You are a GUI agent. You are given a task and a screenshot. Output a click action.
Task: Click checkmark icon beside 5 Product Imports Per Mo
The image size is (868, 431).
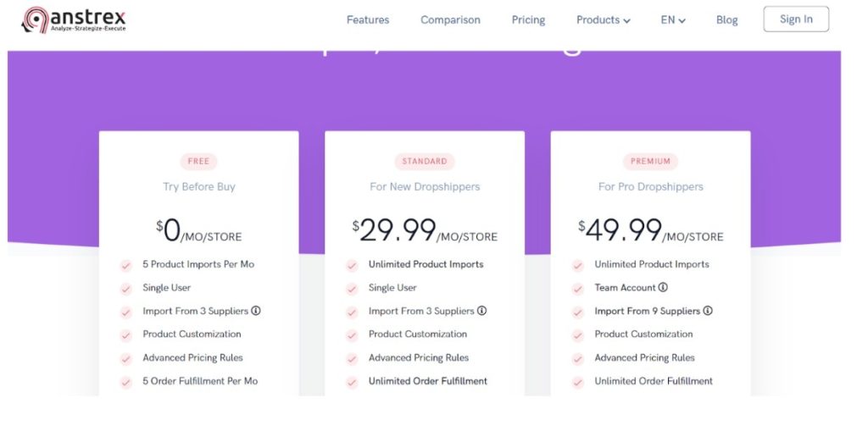click(126, 266)
